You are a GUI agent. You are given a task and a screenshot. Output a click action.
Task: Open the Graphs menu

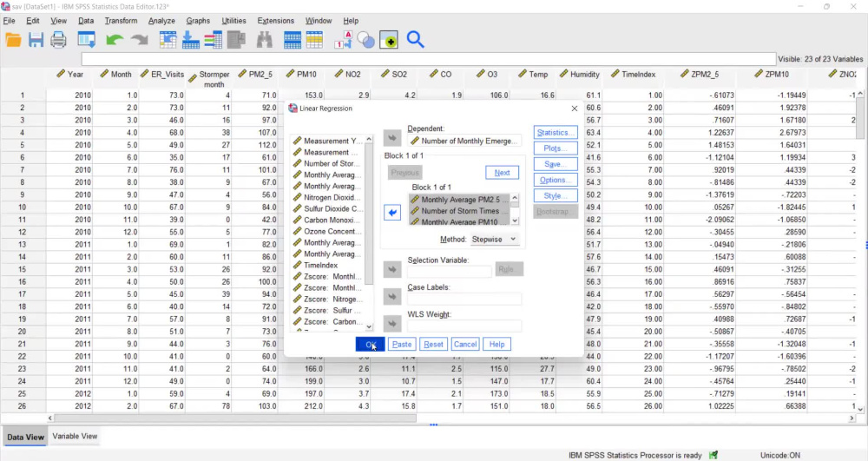pos(198,21)
